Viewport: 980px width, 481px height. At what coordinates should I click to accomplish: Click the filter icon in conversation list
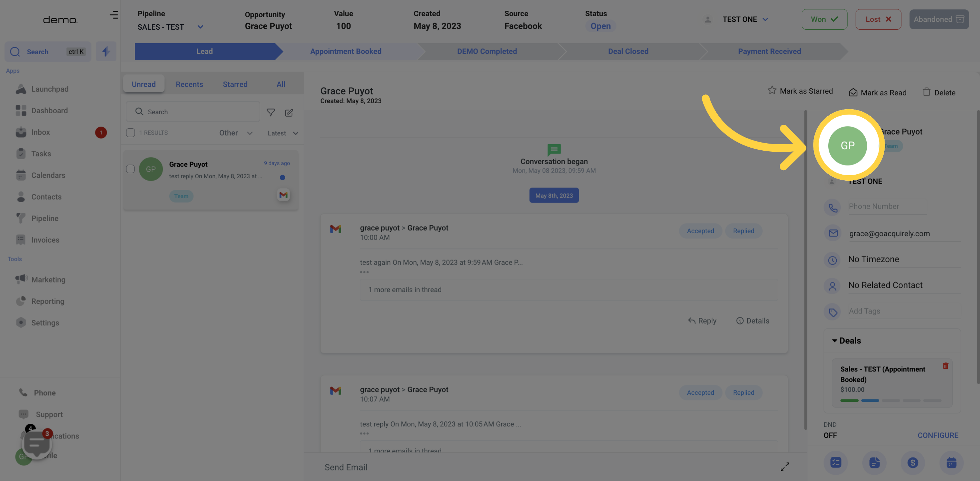click(271, 112)
